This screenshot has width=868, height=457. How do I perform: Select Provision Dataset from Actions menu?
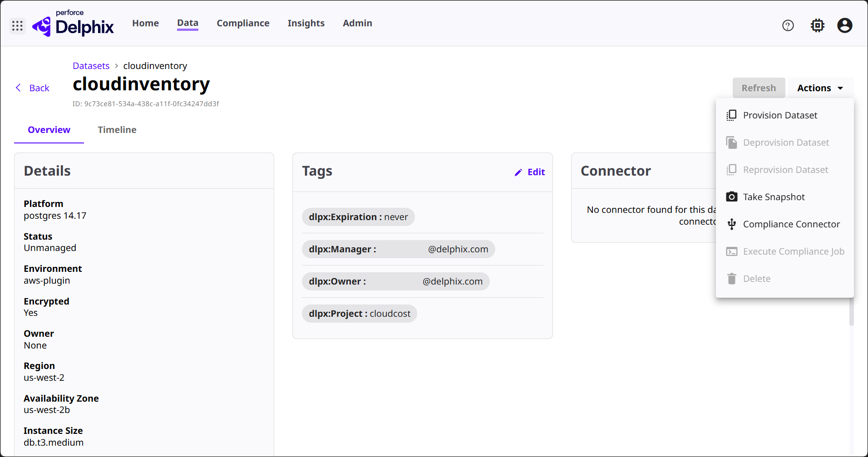780,115
